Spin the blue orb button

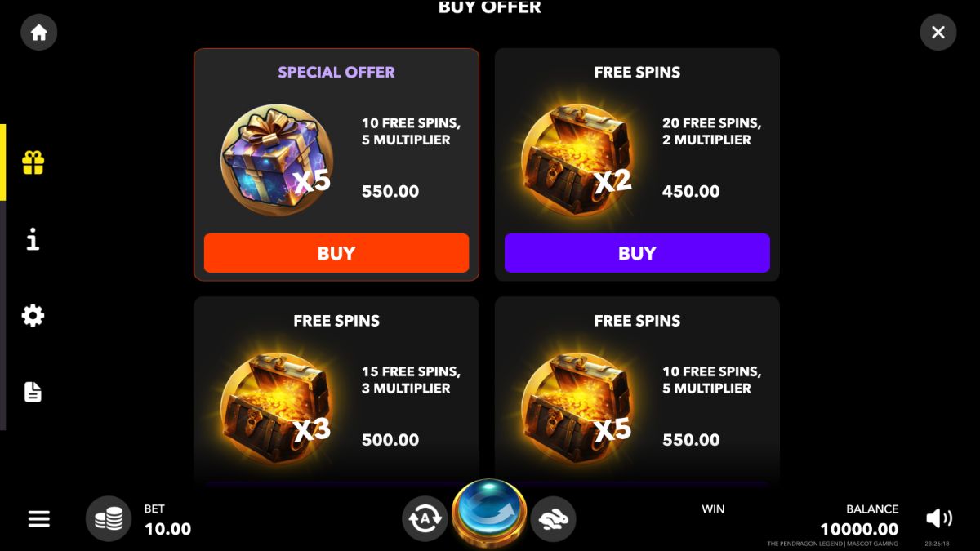pos(490,513)
